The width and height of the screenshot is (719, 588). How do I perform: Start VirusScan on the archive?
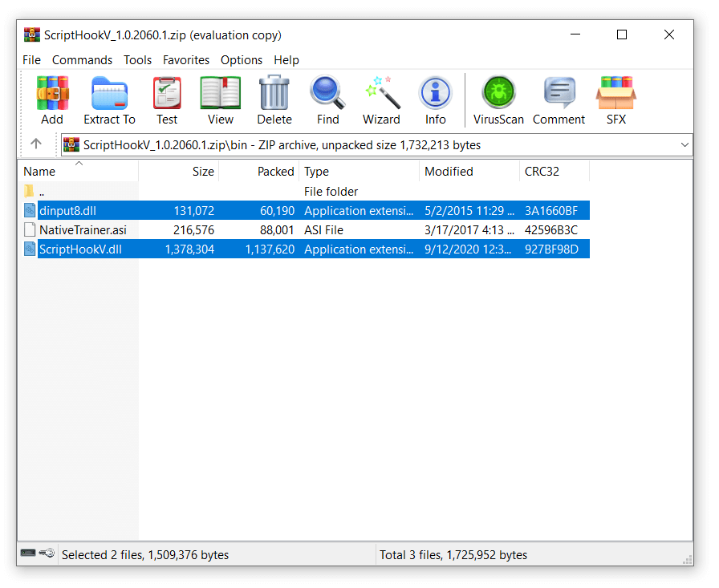tap(498, 94)
